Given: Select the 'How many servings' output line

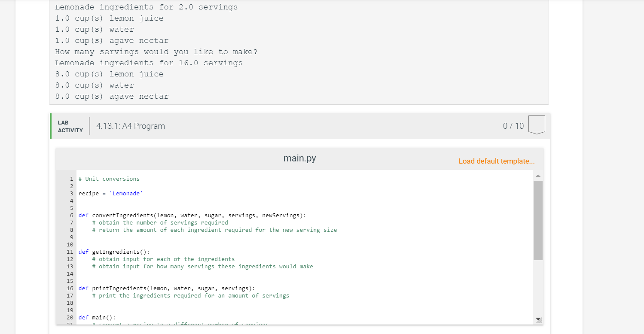Looking at the screenshot, I should [x=156, y=52].
